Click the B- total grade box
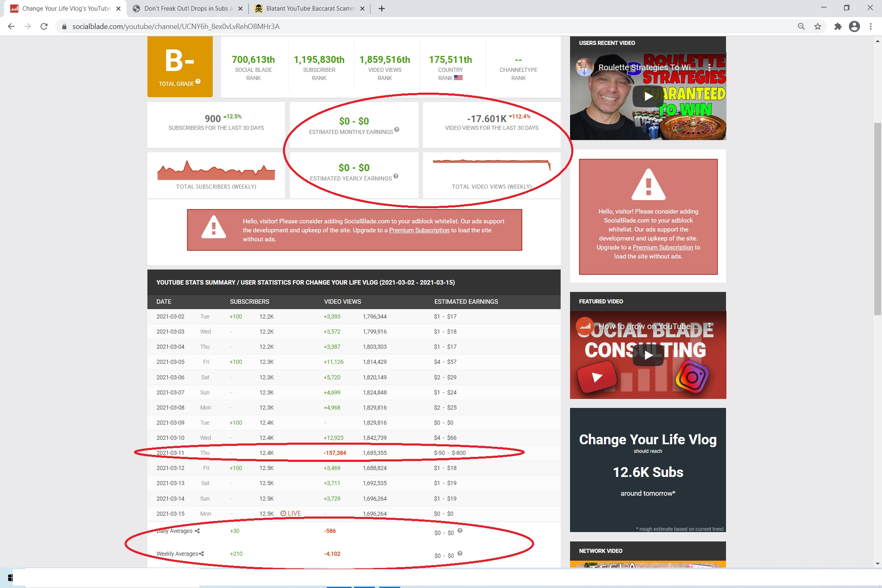Viewport: 882px width, 588px height. [x=180, y=67]
